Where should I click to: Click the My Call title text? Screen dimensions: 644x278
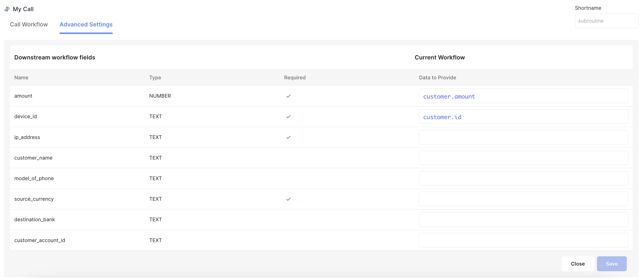click(x=23, y=9)
